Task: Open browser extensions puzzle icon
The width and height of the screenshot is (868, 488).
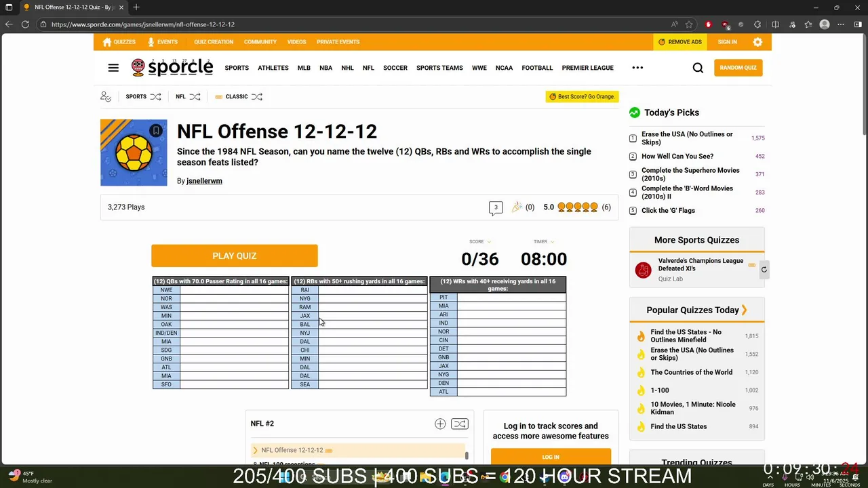Action: tap(757, 24)
